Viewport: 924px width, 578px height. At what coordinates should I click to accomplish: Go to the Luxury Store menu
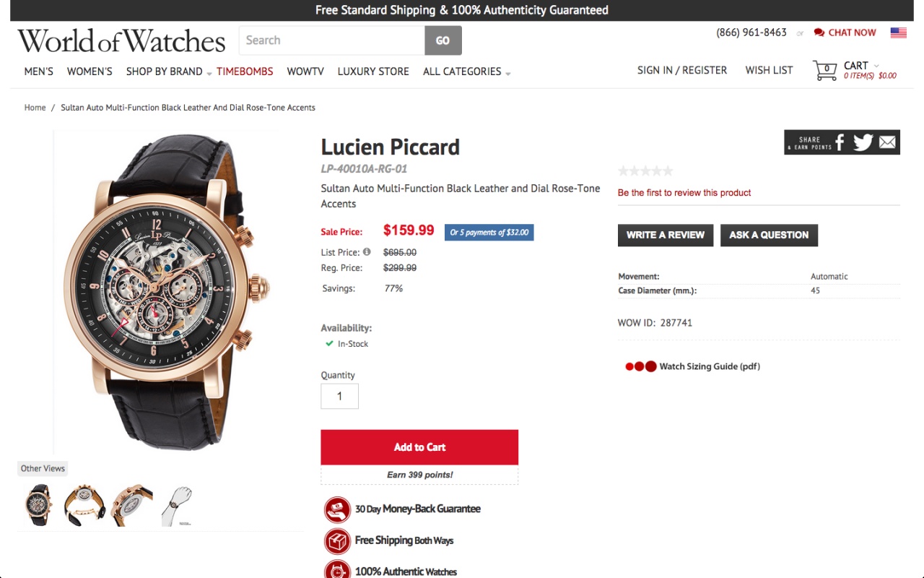(373, 72)
